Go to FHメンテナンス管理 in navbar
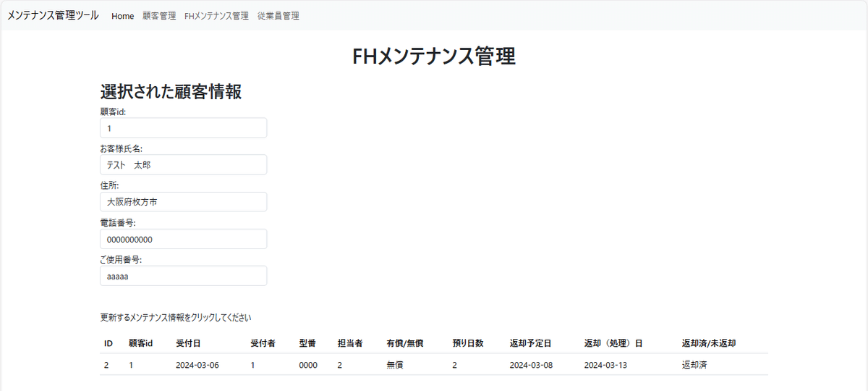 (216, 16)
